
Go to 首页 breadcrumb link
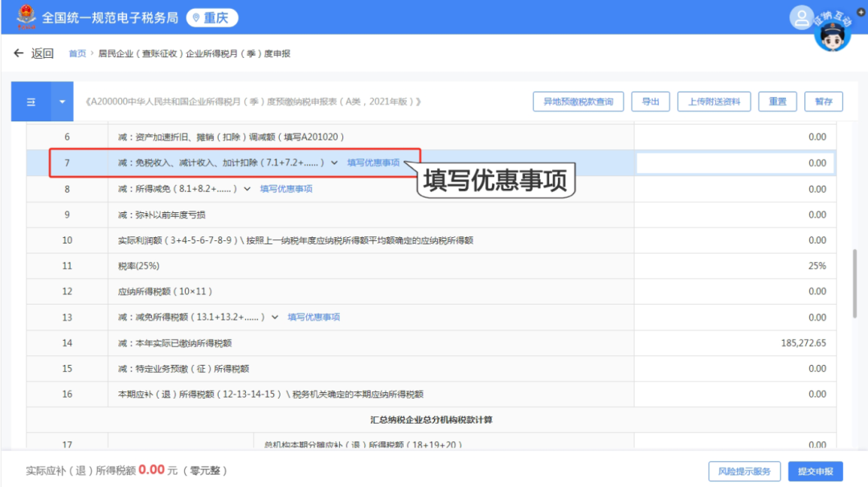tap(77, 54)
